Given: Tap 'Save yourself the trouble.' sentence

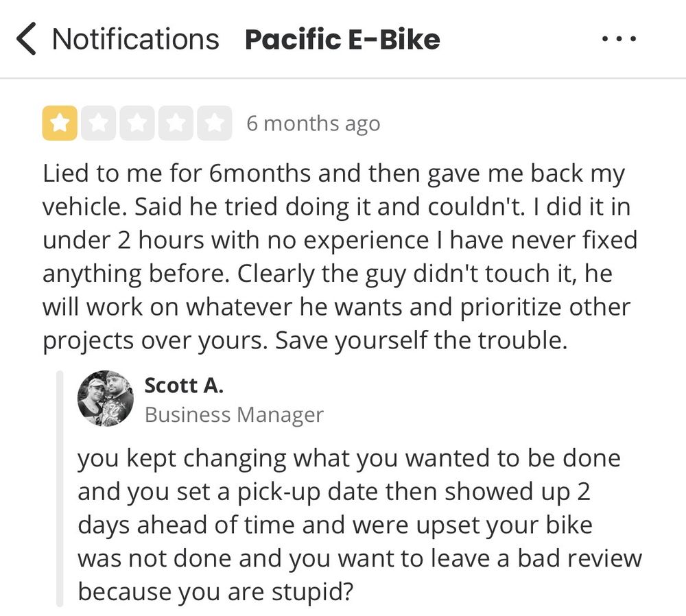Looking at the screenshot, I should (x=421, y=340).
